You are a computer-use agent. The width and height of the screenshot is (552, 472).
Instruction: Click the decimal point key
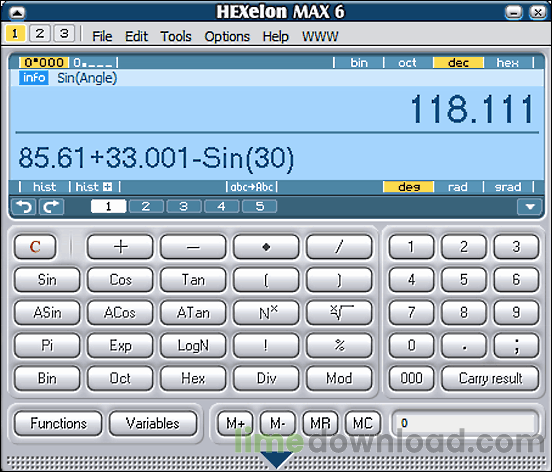coord(464,345)
